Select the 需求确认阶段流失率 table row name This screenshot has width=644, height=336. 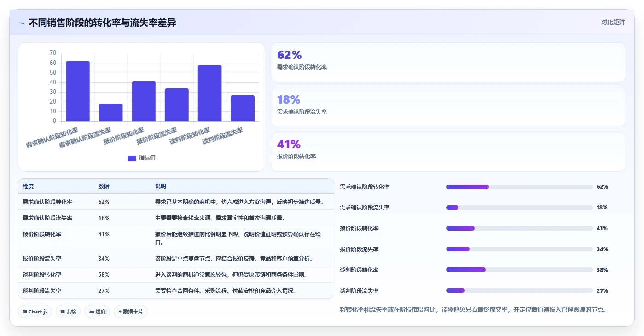47,218
